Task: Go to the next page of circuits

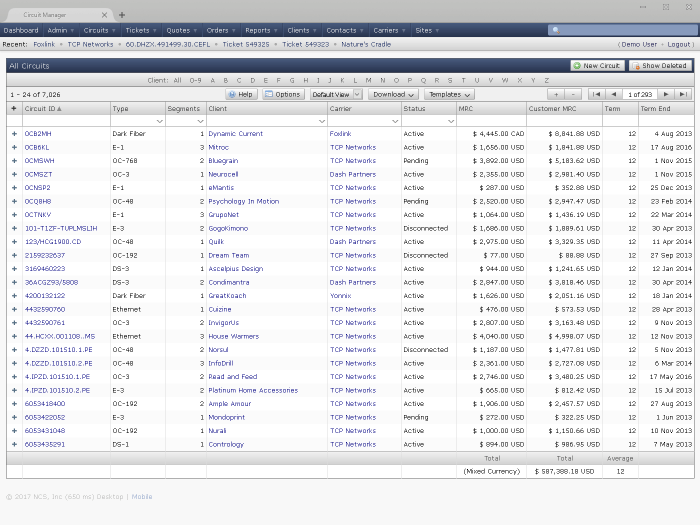Action: [x=666, y=94]
